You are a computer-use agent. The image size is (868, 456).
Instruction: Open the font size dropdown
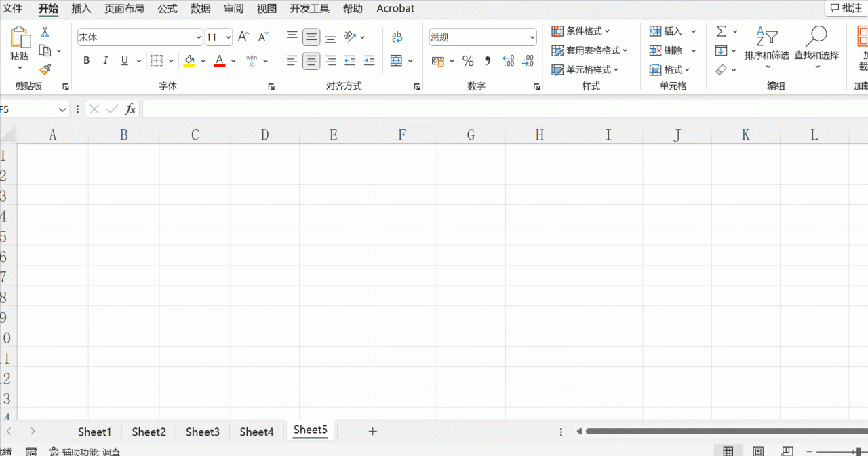point(229,37)
